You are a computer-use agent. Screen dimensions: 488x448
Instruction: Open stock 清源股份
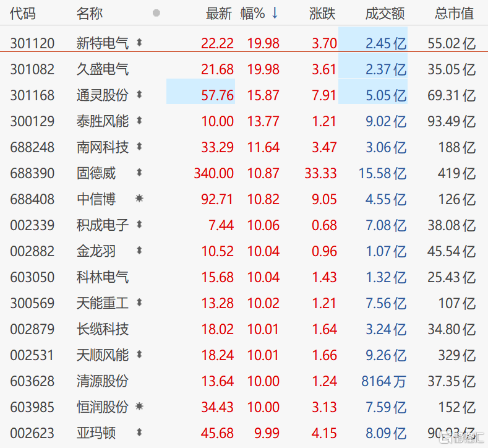coord(103,381)
